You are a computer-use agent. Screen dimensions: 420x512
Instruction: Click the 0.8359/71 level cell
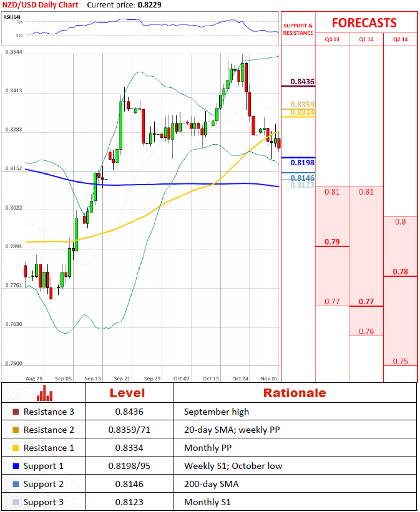(x=129, y=430)
